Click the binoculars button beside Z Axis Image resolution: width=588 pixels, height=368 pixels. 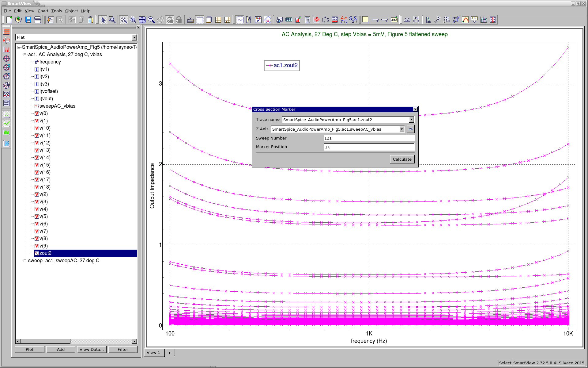410,129
